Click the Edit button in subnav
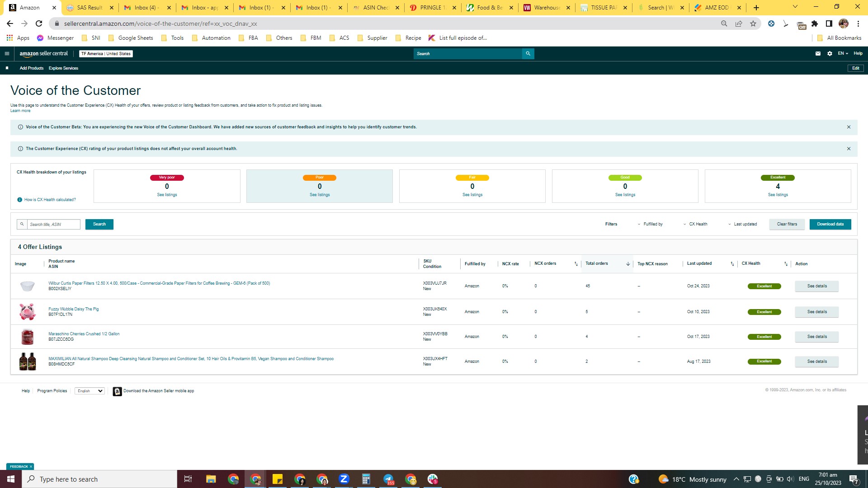The image size is (868, 488). coord(855,68)
